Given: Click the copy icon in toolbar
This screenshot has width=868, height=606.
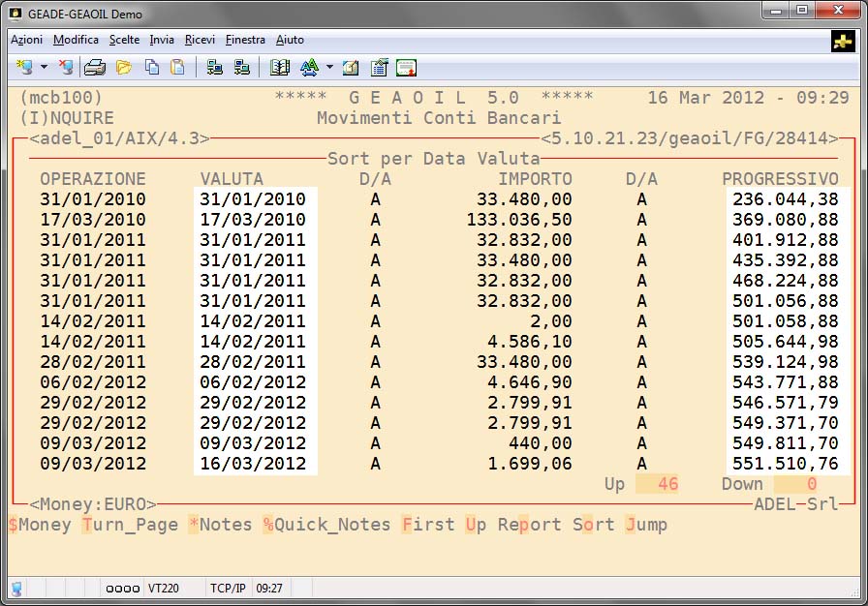Looking at the screenshot, I should pos(152,68).
